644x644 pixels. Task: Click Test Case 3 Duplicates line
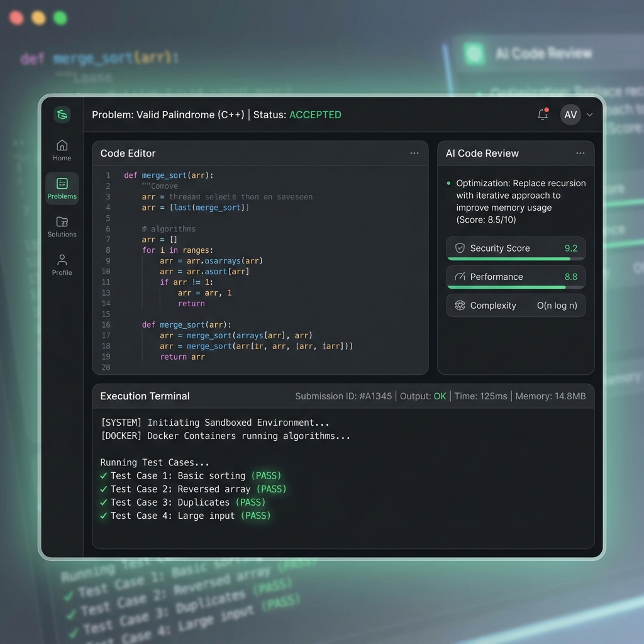coord(183,502)
